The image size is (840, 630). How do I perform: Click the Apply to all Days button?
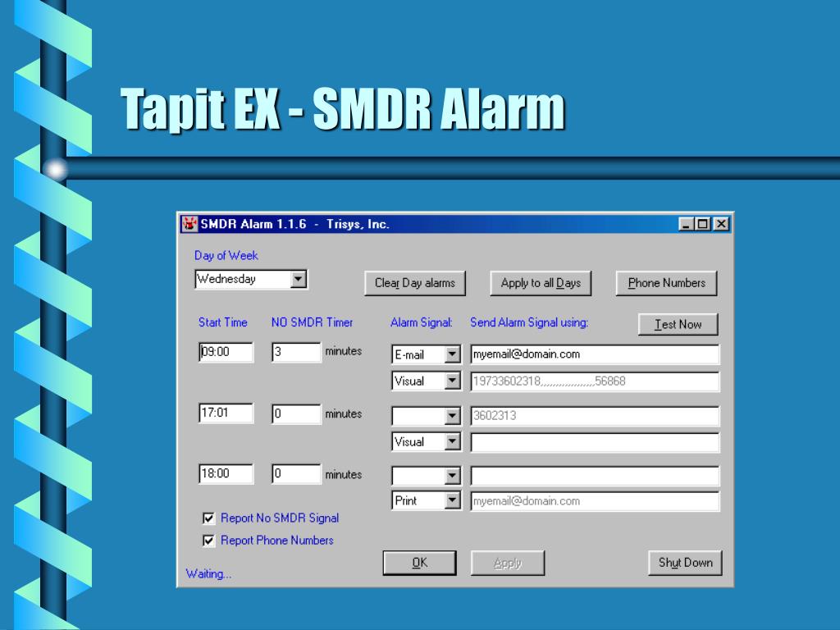pyautogui.click(x=541, y=283)
